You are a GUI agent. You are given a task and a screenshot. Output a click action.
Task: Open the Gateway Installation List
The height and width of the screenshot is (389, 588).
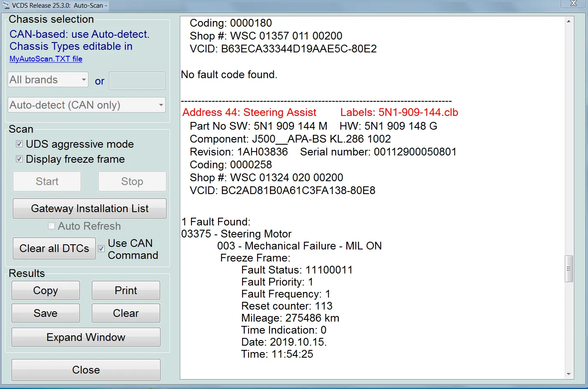[90, 209]
